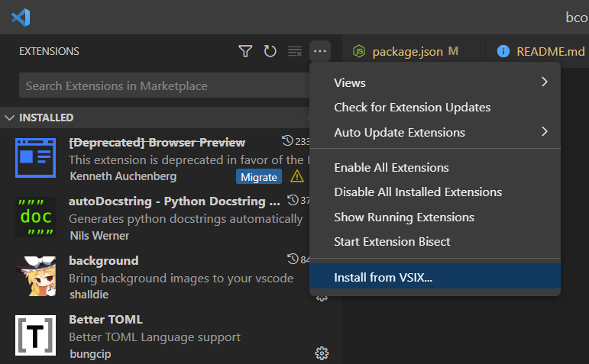Image resolution: width=589 pixels, height=364 pixels.
Task: Focus the Search Extensions in Marketplace field
Action: tap(164, 85)
